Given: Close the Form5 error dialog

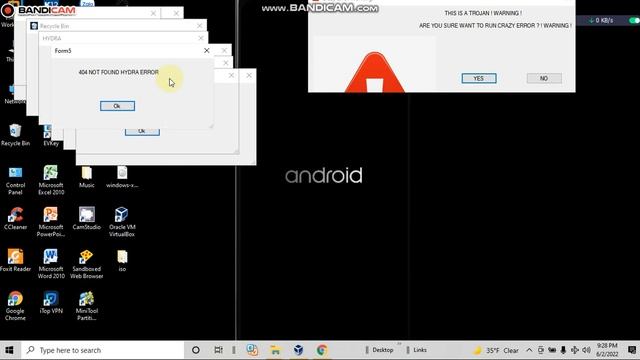Looking at the screenshot, I should [x=207, y=51].
